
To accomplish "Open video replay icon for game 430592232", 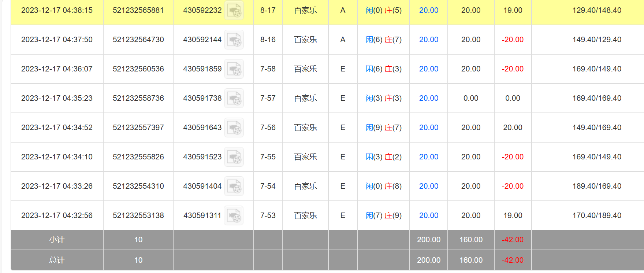I will (234, 10).
